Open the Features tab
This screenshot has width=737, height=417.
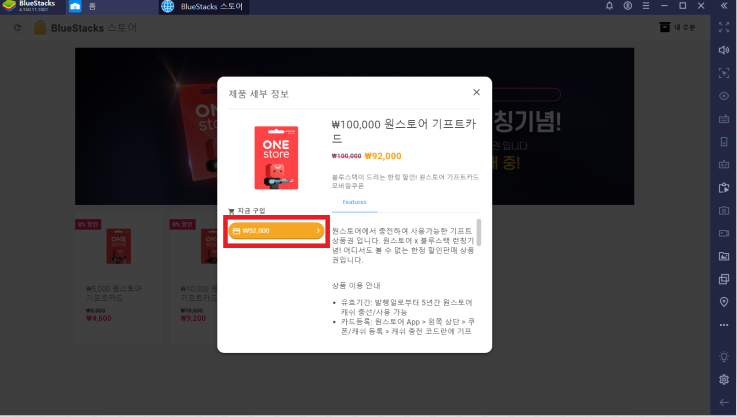point(354,202)
